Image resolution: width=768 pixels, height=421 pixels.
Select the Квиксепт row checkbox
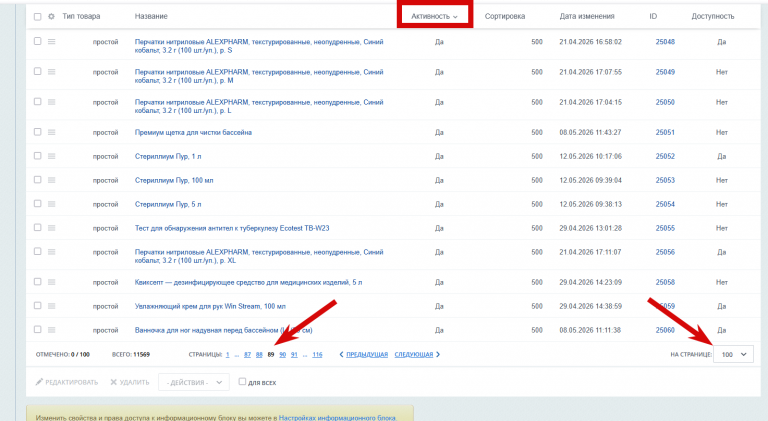coord(37,282)
